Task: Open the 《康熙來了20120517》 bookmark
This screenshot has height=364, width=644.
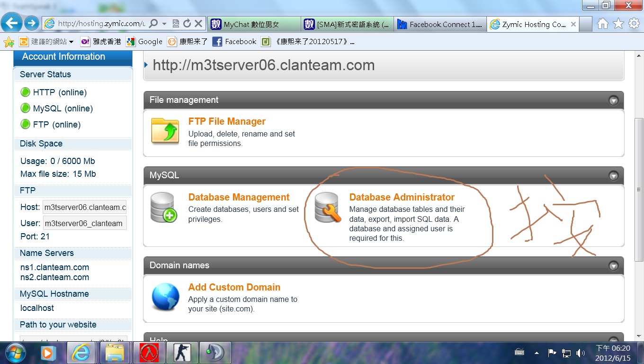Action: click(308, 42)
